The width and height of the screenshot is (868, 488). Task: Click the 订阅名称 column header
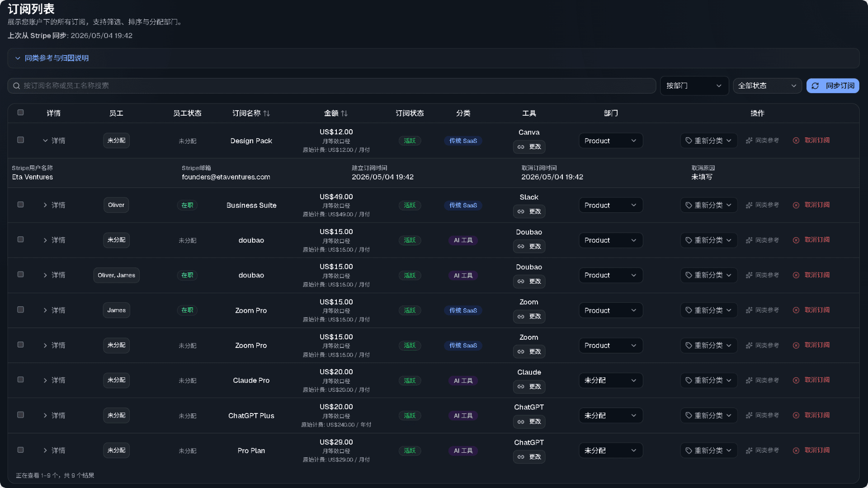point(251,113)
